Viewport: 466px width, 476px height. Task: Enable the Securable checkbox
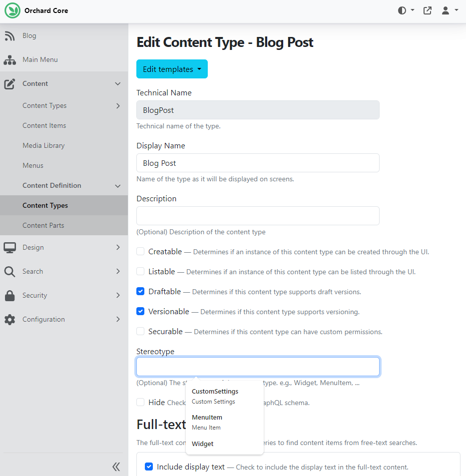[140, 332]
